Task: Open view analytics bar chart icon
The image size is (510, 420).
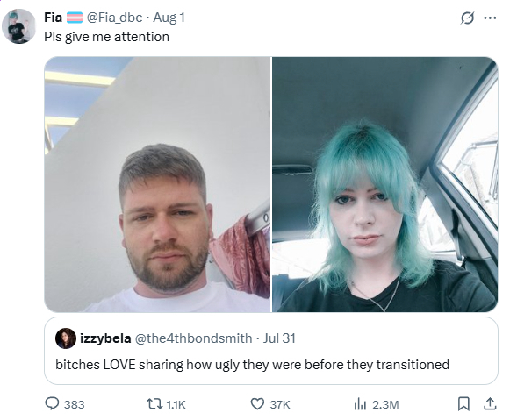Action: (x=360, y=404)
